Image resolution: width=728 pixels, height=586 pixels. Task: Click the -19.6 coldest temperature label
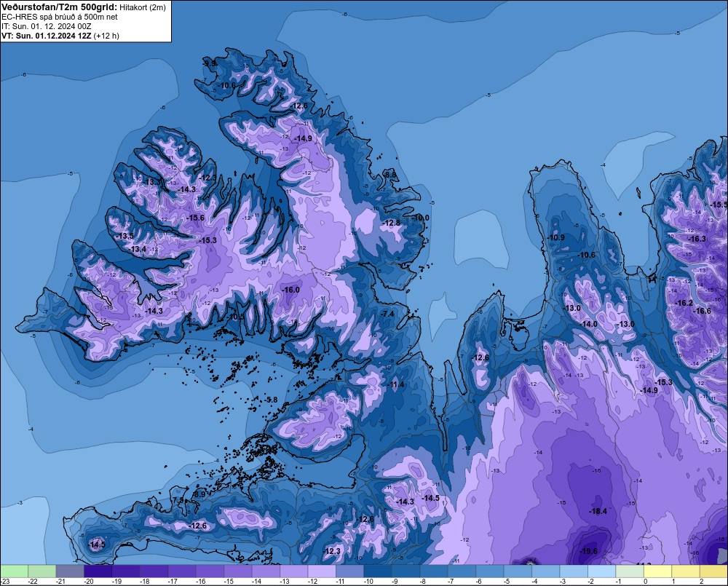[589, 551]
